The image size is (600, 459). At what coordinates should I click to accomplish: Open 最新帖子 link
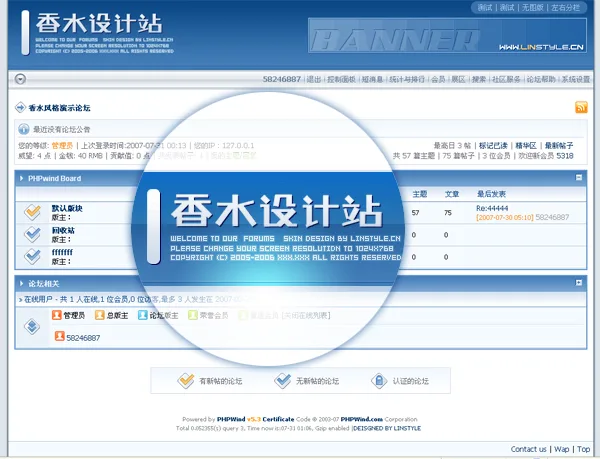[x=559, y=145]
